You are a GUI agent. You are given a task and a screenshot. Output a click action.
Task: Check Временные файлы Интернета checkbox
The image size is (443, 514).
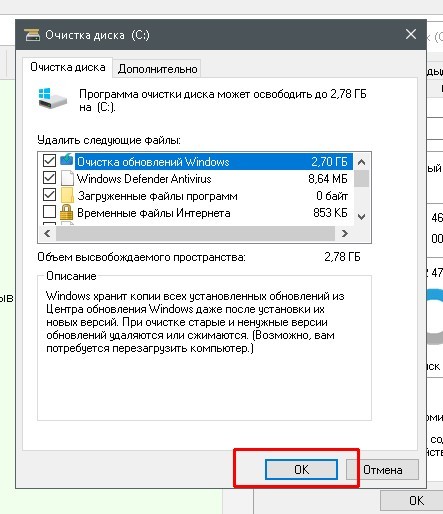(49, 212)
